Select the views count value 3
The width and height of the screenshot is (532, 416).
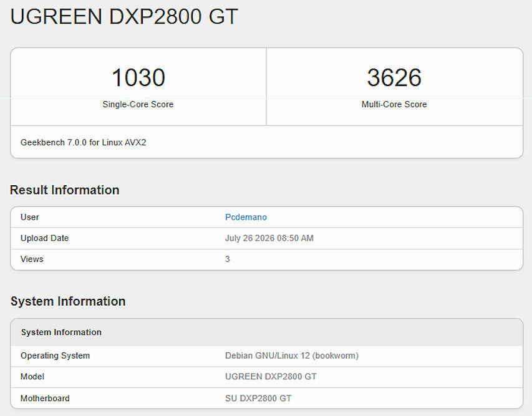pos(228,259)
